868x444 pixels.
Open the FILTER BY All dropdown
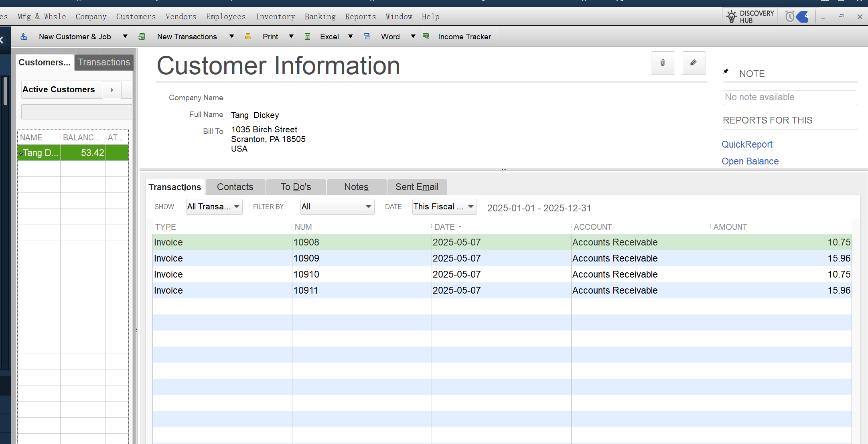point(337,207)
